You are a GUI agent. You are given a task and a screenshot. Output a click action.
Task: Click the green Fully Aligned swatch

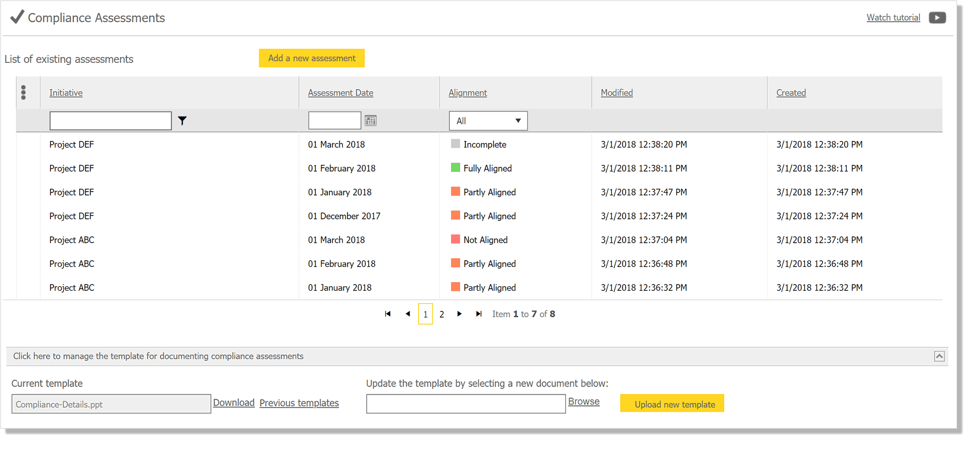(x=455, y=168)
